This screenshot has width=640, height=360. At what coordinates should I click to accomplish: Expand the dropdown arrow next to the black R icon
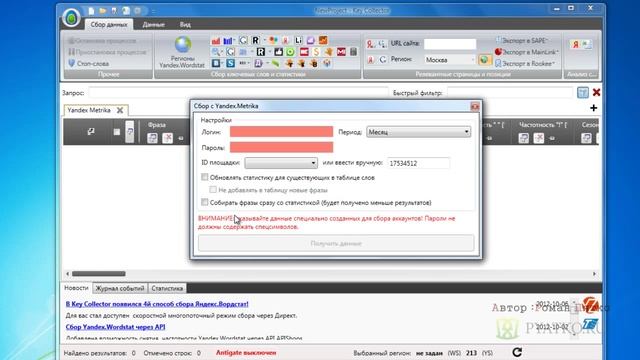pyautogui.click(x=270, y=52)
